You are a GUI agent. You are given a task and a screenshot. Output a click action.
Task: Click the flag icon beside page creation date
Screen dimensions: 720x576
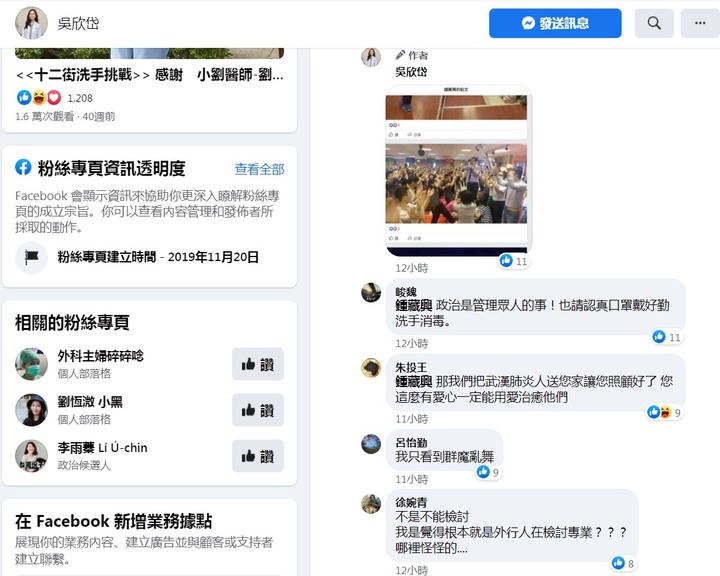click(x=31, y=257)
